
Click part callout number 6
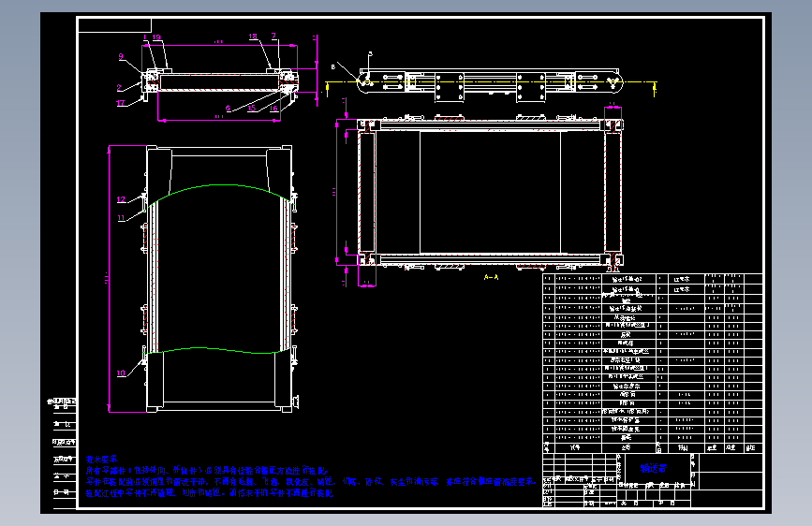tap(228, 109)
